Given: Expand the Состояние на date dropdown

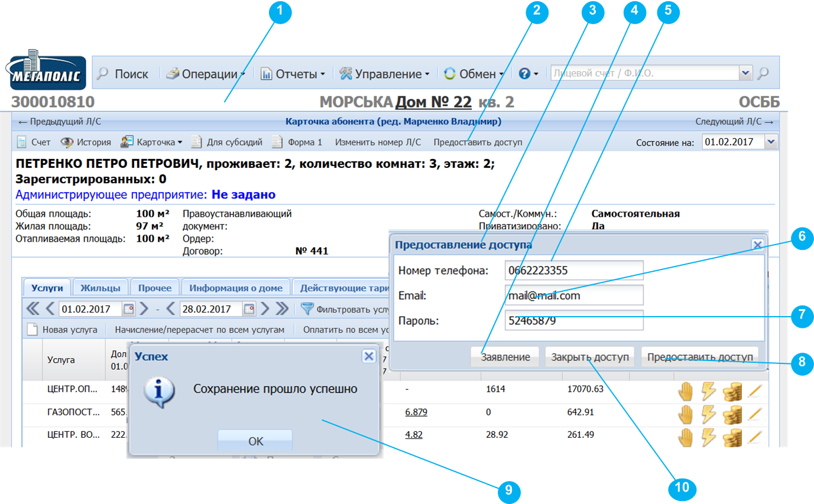Looking at the screenshot, I should [x=770, y=142].
